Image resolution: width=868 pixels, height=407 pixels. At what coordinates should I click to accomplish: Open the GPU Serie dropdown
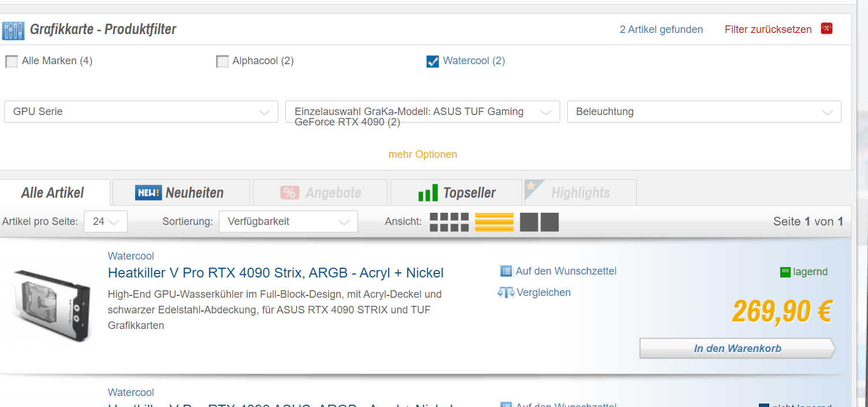pos(141,112)
